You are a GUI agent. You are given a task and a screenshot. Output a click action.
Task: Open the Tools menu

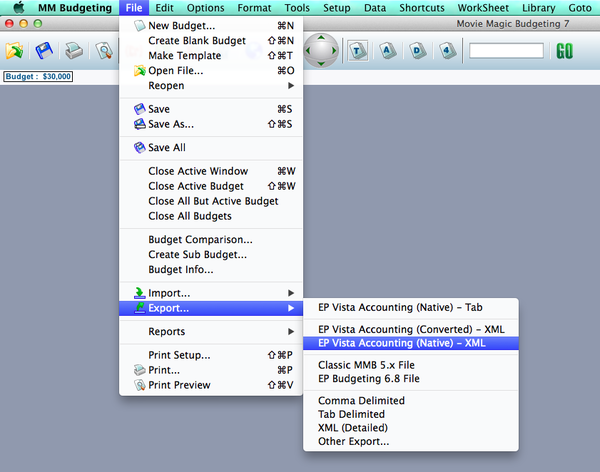297,8
